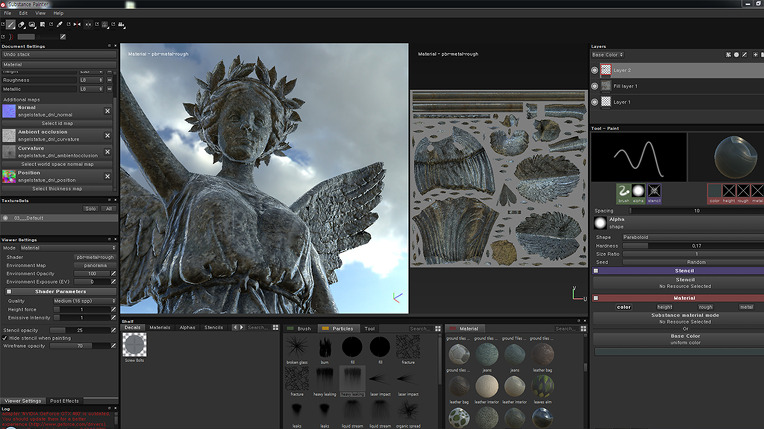
Task: Open the Roughness format dropdown
Action: coord(91,80)
